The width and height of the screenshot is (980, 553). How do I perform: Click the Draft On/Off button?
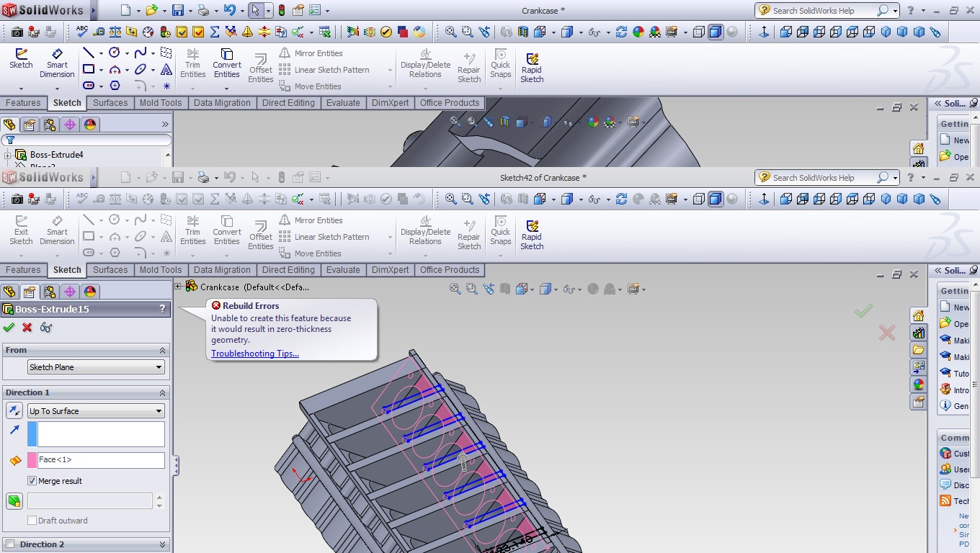(14, 501)
